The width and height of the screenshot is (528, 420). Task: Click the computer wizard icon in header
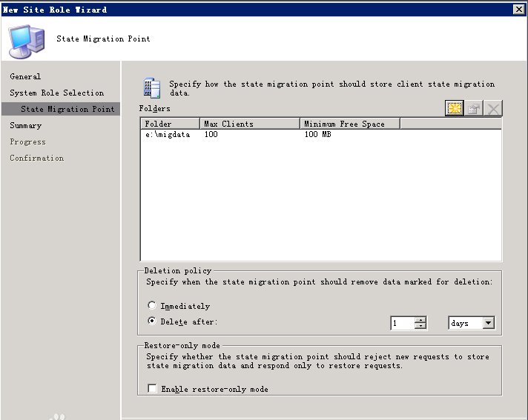pyautogui.click(x=27, y=40)
